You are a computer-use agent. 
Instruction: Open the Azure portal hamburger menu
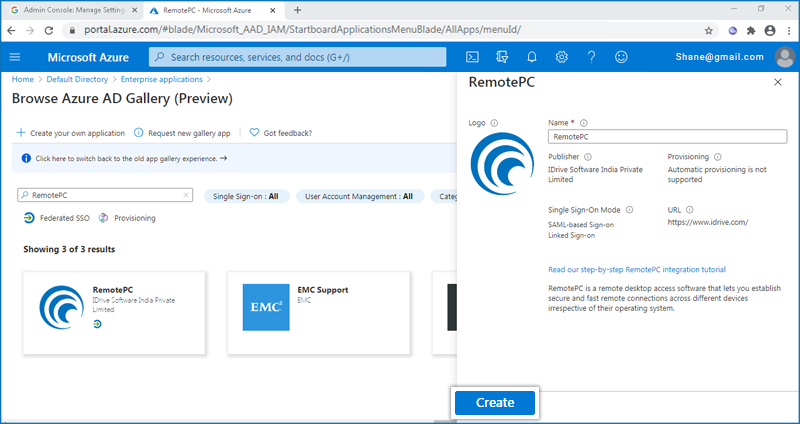(15, 57)
